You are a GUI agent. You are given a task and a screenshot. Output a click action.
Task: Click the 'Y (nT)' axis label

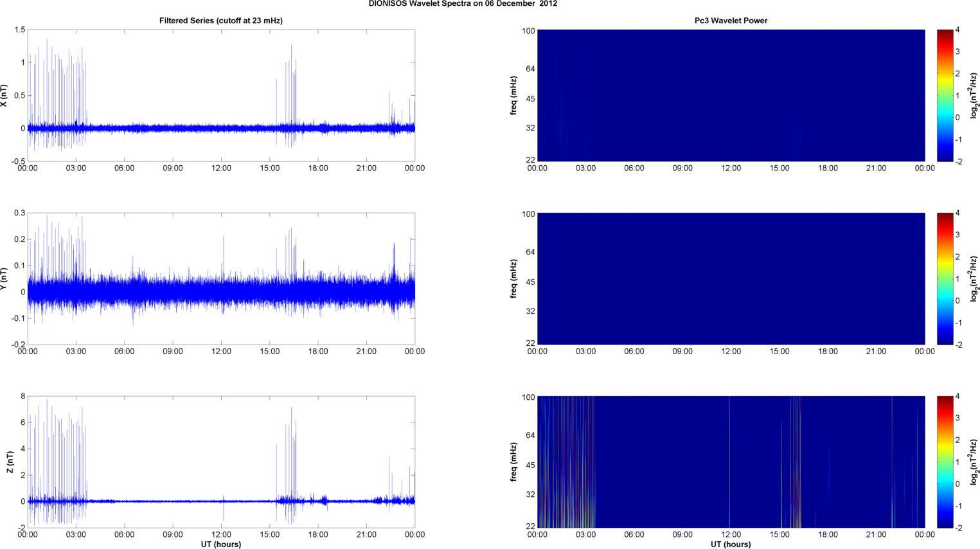click(4, 279)
